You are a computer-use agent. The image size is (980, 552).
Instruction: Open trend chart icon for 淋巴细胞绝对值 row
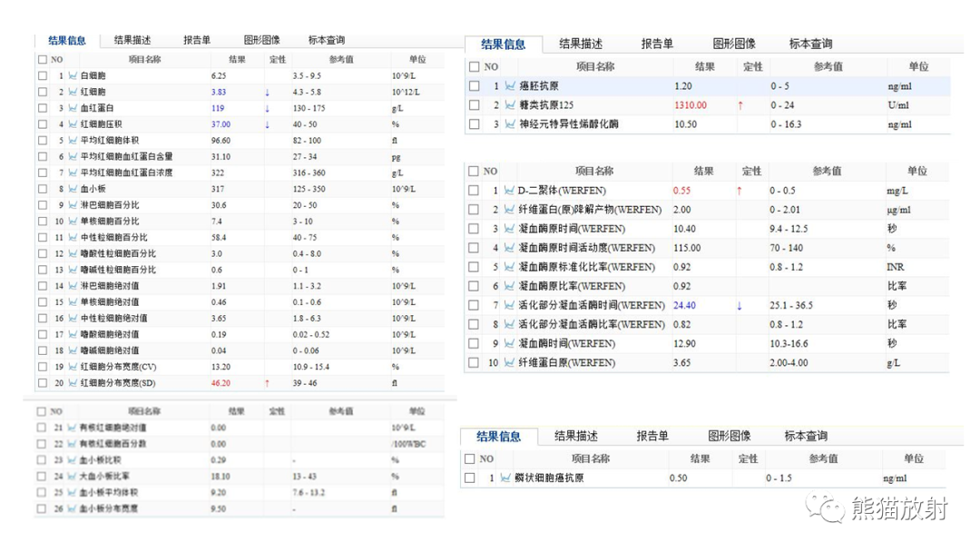[x=73, y=286]
